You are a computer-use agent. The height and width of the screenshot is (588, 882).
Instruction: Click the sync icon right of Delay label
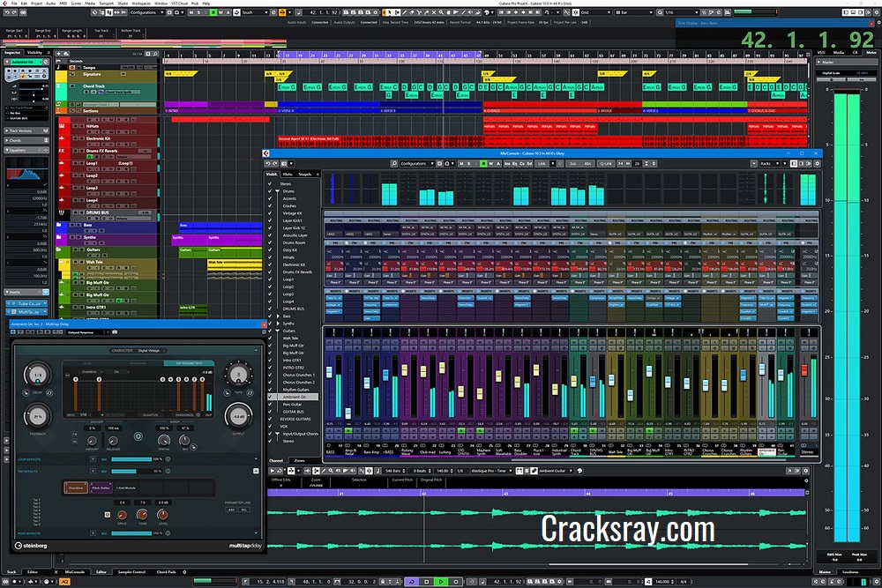[49, 392]
